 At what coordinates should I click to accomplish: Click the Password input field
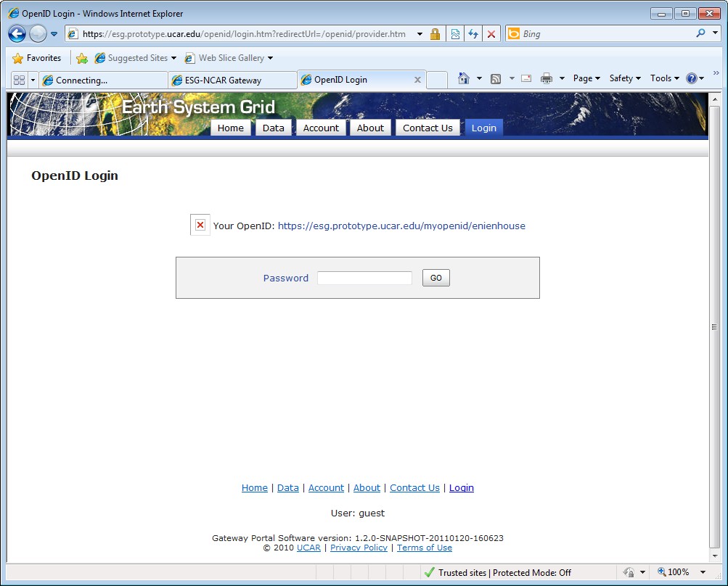pyautogui.click(x=364, y=278)
